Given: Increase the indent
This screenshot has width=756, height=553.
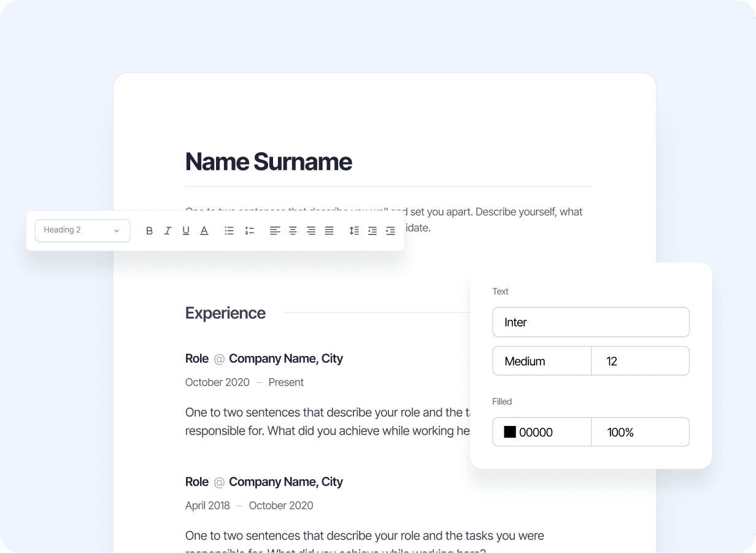Looking at the screenshot, I should [390, 231].
